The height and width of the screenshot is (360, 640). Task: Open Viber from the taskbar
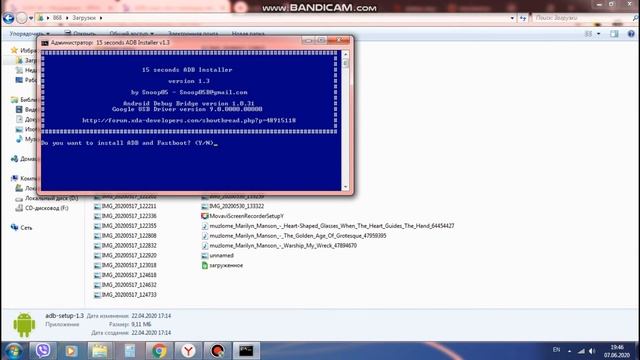(42, 351)
